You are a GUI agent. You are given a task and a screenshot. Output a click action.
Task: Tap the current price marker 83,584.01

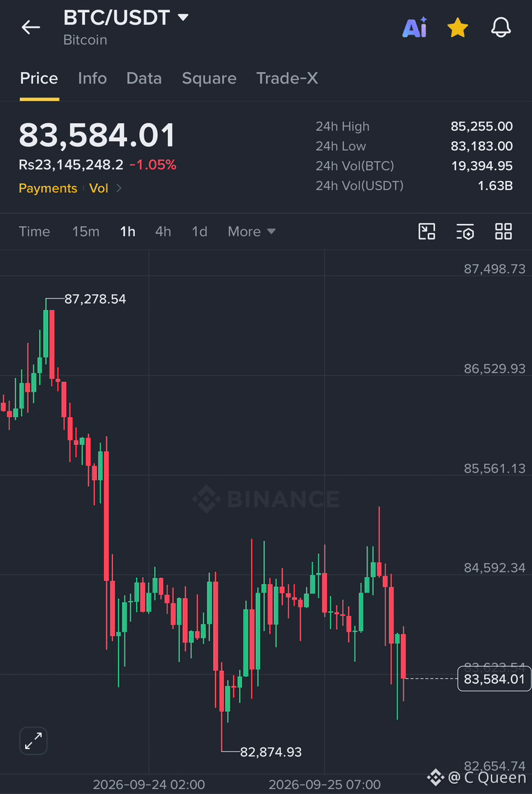click(x=494, y=679)
